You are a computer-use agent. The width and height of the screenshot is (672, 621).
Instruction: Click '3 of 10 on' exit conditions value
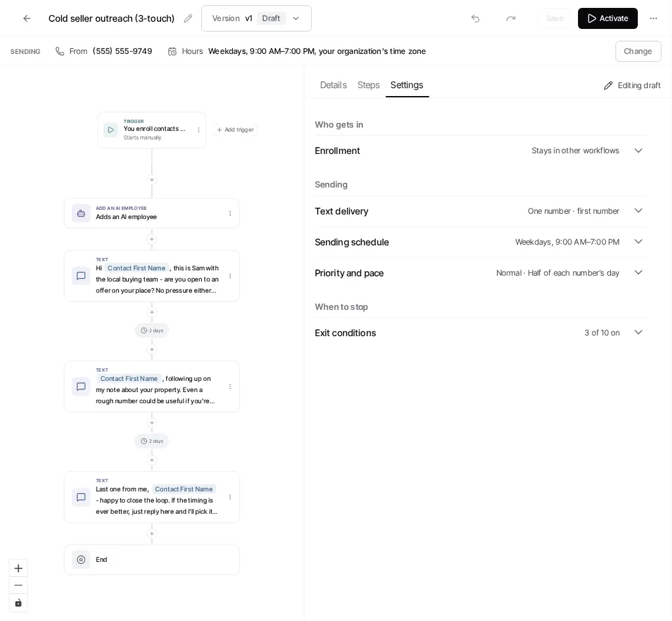point(602,333)
